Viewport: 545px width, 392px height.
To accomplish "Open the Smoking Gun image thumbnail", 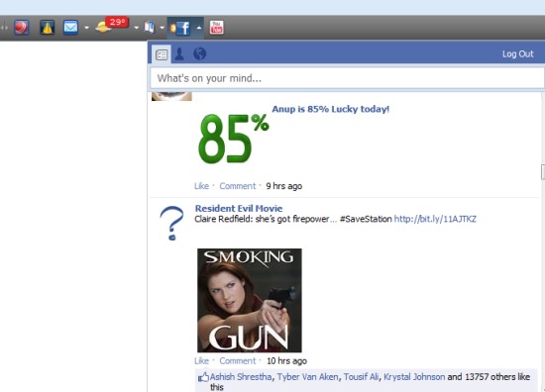I will tap(250, 300).
